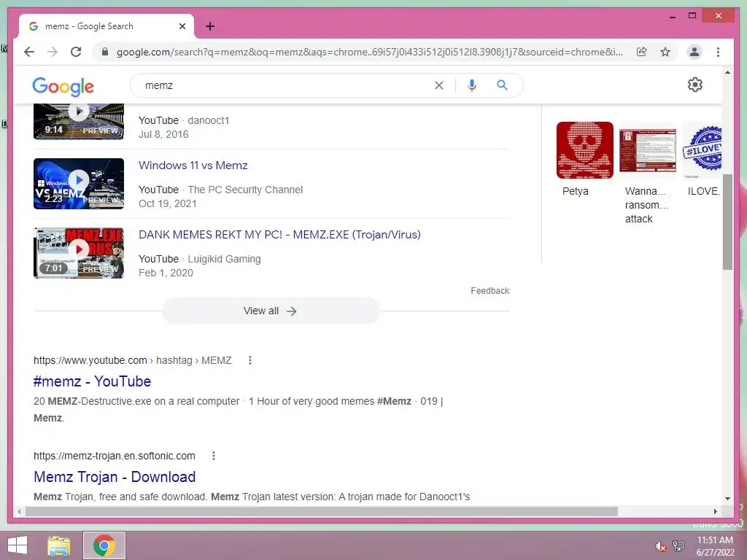Screen dimensions: 747x560
Task: Click the horizontal scroll left arrow
Action: pos(18,511)
